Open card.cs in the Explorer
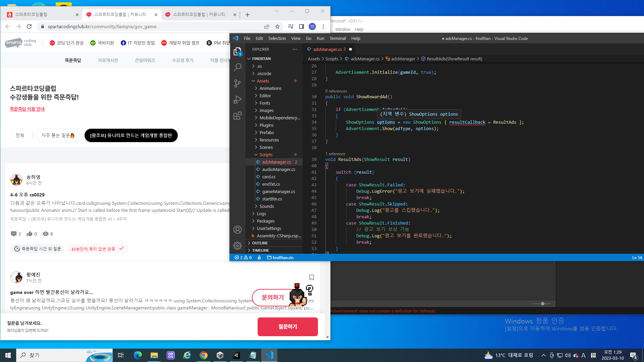 (269, 177)
